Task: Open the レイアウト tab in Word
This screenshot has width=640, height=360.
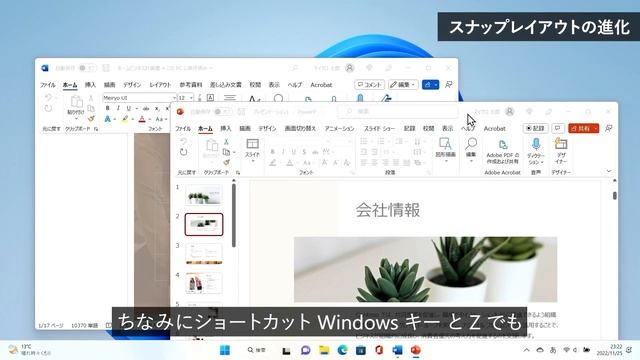Action: tap(160, 85)
